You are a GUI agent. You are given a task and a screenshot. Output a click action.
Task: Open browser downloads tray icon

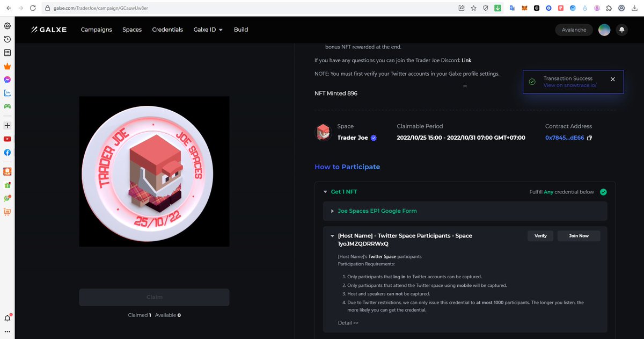click(x=634, y=8)
